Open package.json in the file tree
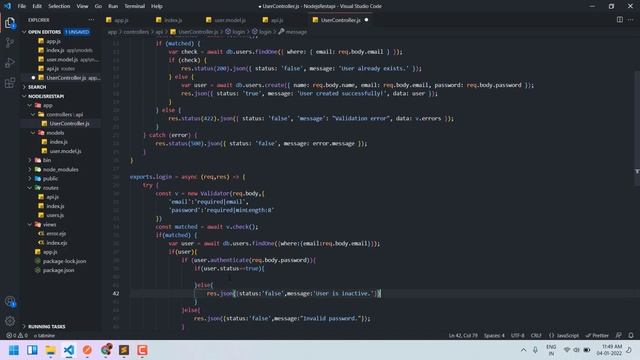This screenshot has width=640, height=360. [58, 270]
